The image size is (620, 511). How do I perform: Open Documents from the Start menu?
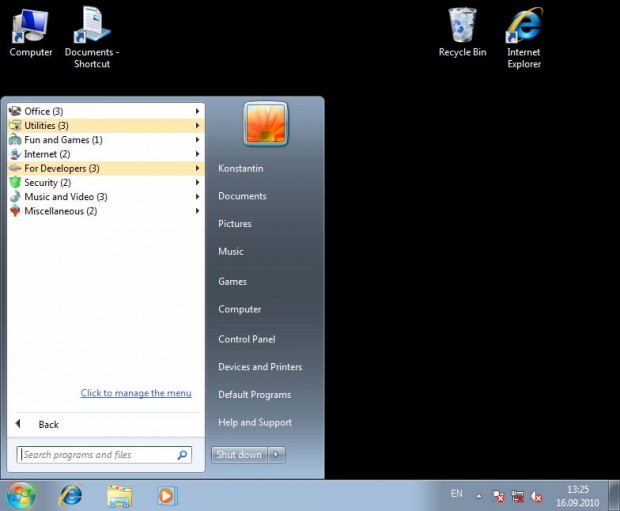click(242, 196)
